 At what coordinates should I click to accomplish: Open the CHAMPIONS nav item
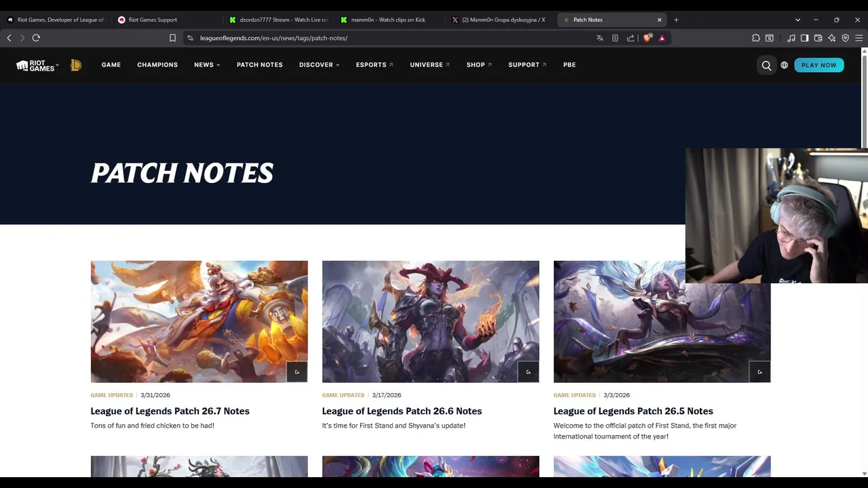(x=157, y=65)
